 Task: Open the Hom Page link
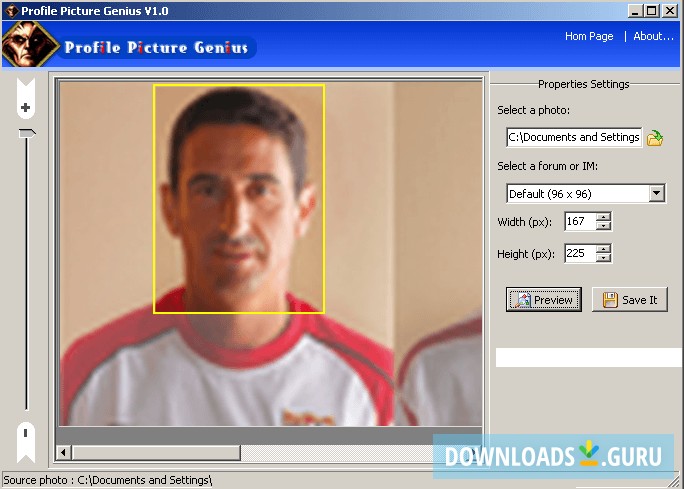pos(589,36)
